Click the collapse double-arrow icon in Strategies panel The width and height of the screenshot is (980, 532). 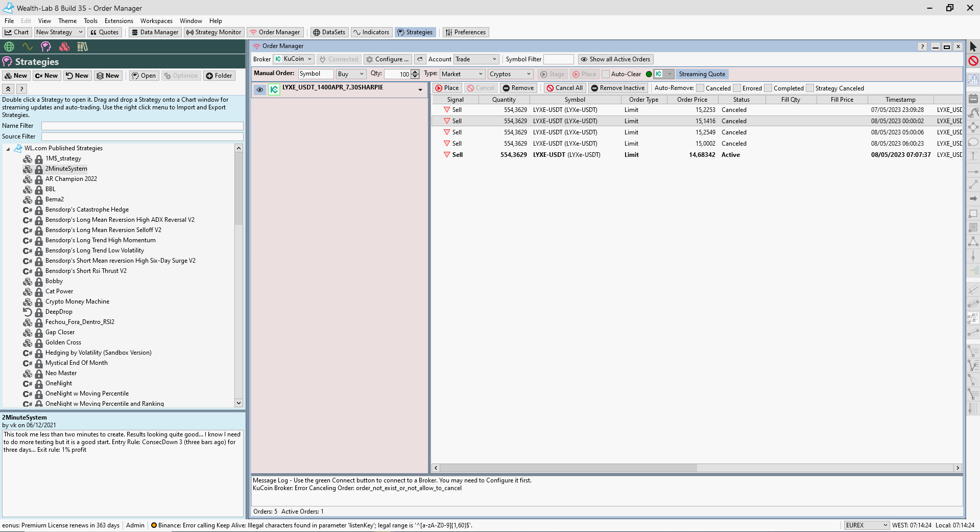click(8, 89)
